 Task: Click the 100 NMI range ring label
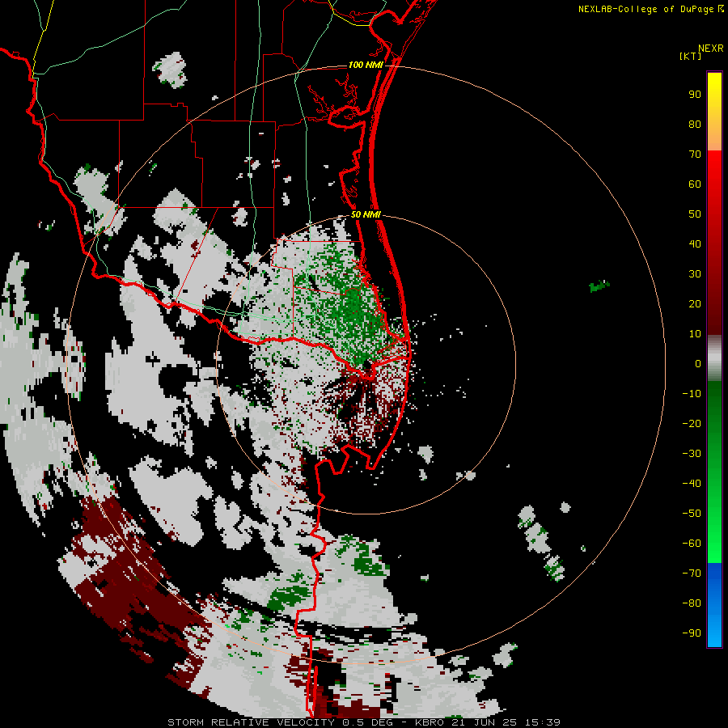[366, 65]
